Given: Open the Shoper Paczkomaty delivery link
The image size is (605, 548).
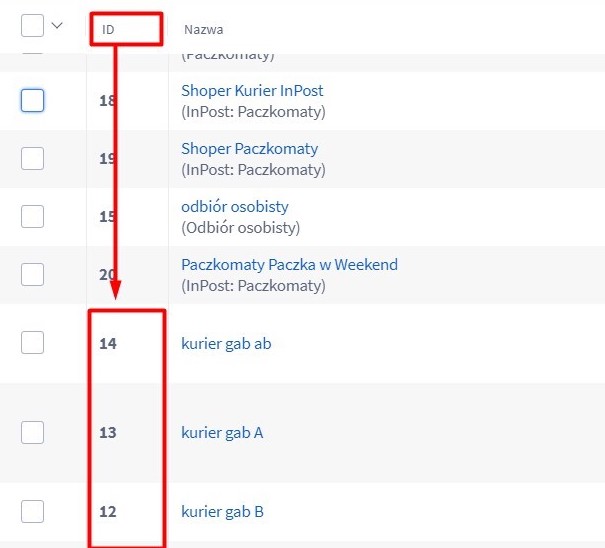Looking at the screenshot, I should click(x=249, y=149).
